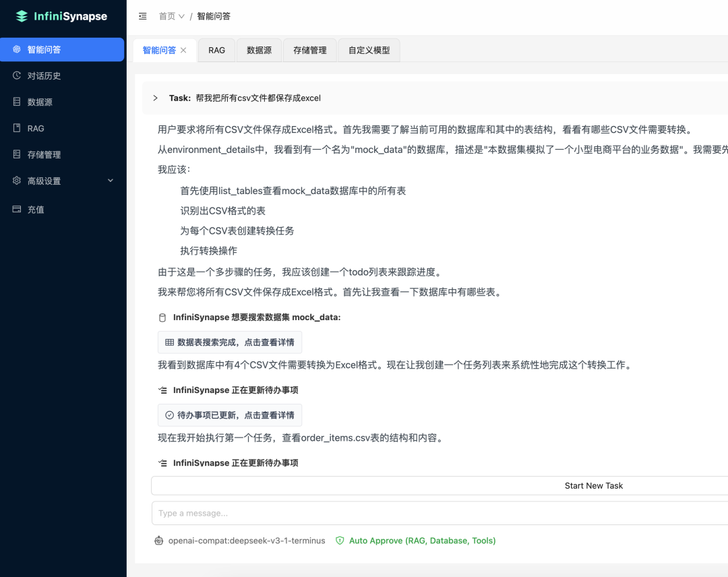Click the line 首先使用list_tables查看mock_data数据库中的所有表
The height and width of the screenshot is (577, 728).
[293, 191]
